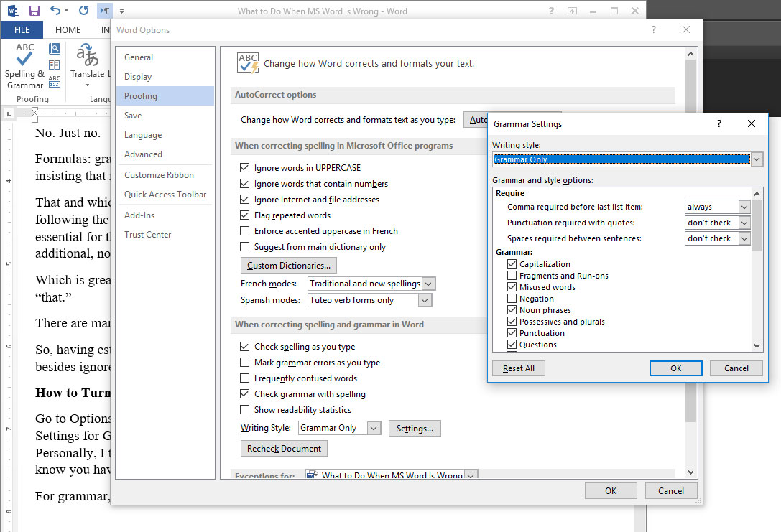Click Word Options pane scroll down arrow
Viewport: 781px width, 532px height.
690,472
